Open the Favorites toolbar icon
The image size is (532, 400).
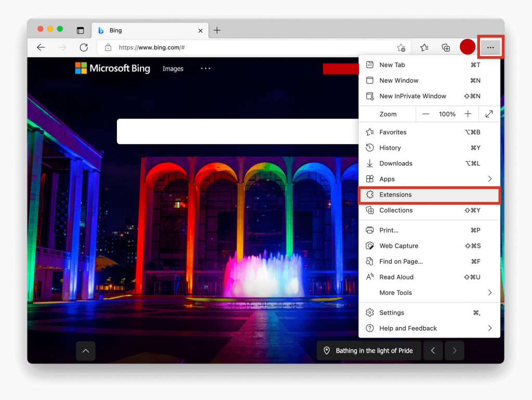tap(424, 47)
